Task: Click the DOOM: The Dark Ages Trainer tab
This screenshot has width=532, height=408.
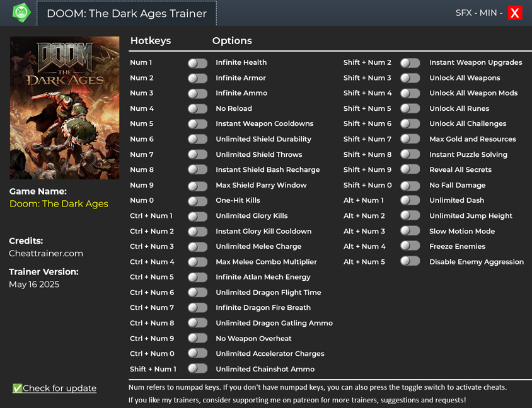Action: pos(127,14)
